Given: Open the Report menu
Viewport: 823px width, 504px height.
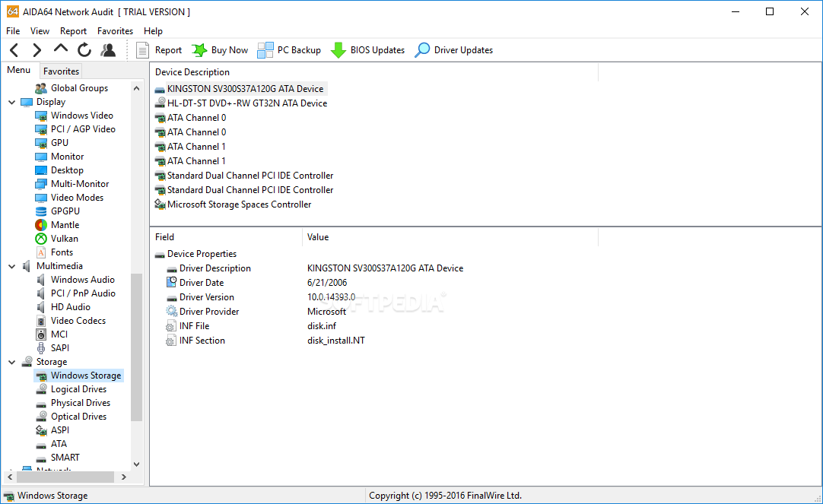Looking at the screenshot, I should 73,31.
